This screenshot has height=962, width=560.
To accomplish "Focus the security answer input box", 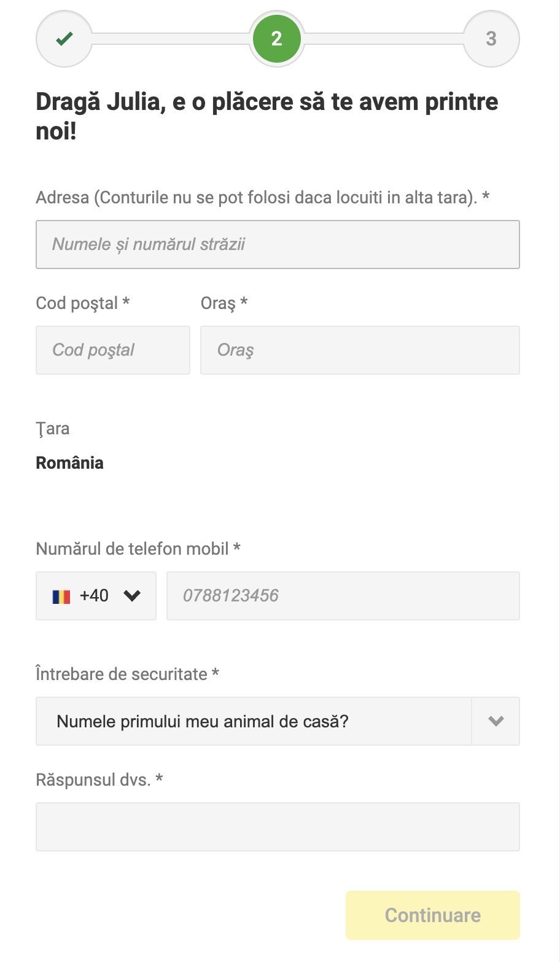I will click(278, 827).
